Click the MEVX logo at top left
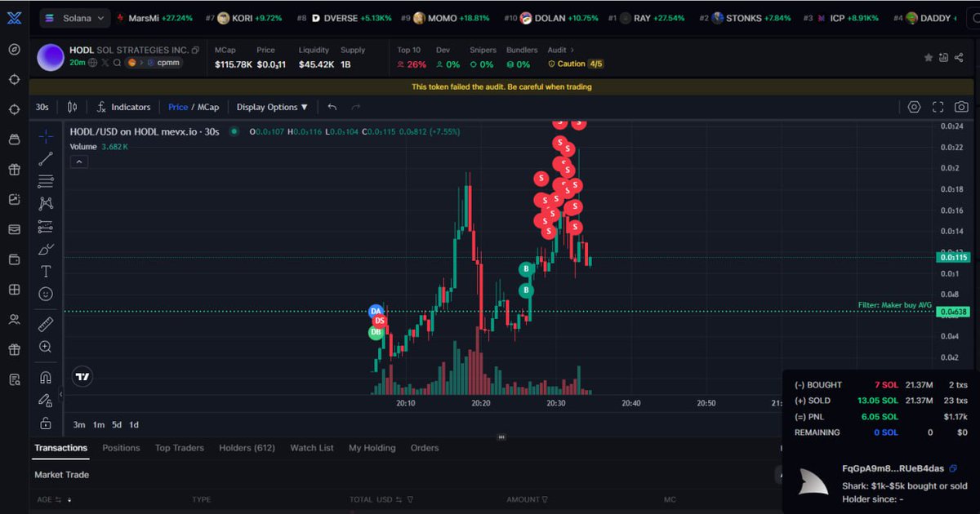Viewport: 980px width, 514px height. point(14,17)
